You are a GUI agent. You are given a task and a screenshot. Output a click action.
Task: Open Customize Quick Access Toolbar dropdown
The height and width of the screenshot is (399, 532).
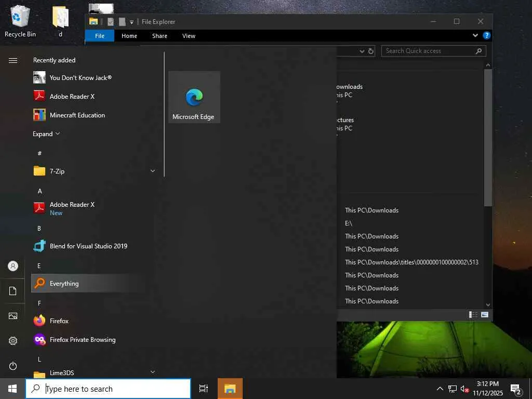coord(131,22)
